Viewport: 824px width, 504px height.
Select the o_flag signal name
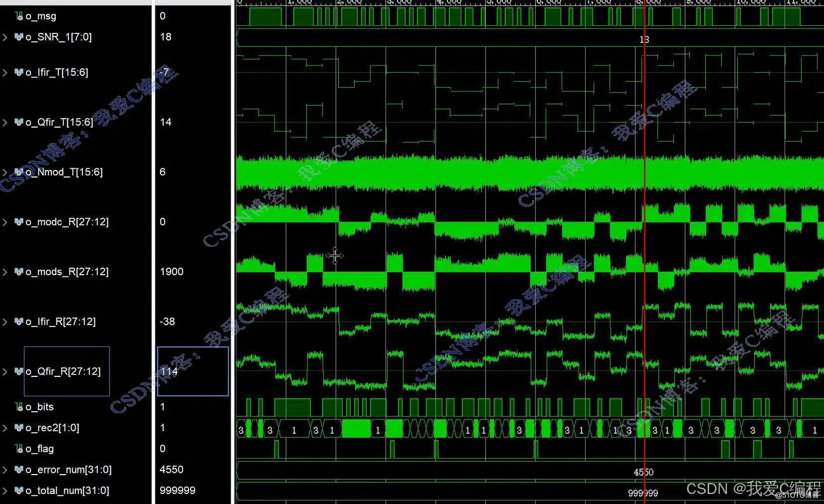coord(39,449)
